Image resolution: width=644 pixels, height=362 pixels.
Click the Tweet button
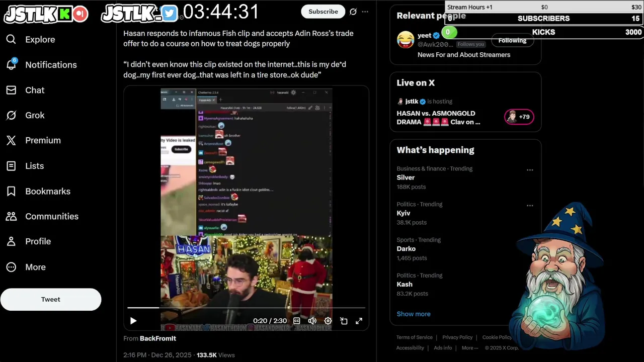pyautogui.click(x=50, y=299)
